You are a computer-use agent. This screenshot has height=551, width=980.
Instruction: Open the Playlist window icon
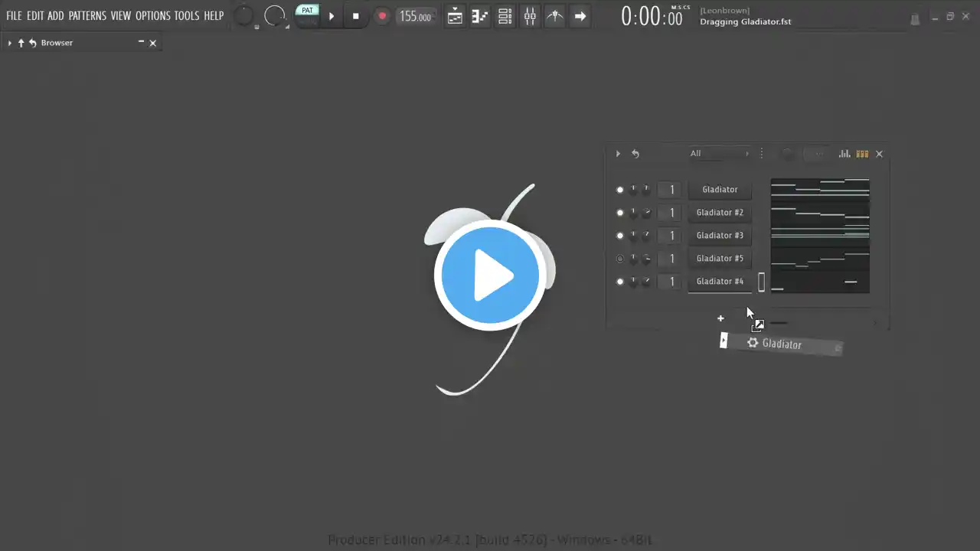[x=455, y=16]
